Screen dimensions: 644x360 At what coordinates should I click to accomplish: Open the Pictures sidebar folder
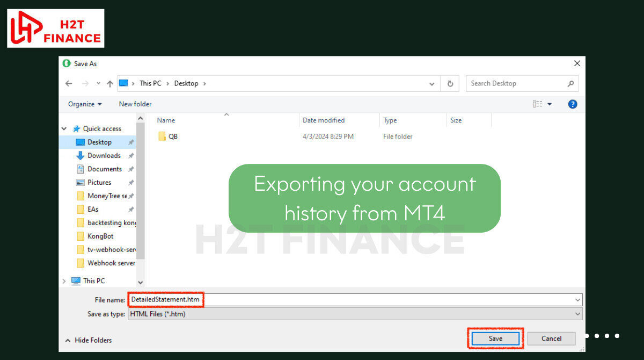tap(99, 182)
